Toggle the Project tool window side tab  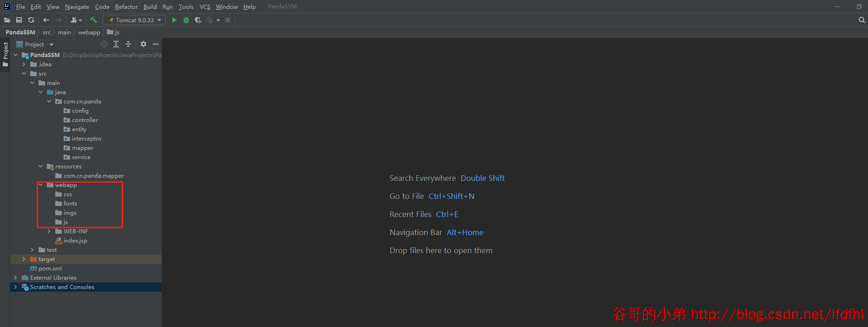(5, 54)
